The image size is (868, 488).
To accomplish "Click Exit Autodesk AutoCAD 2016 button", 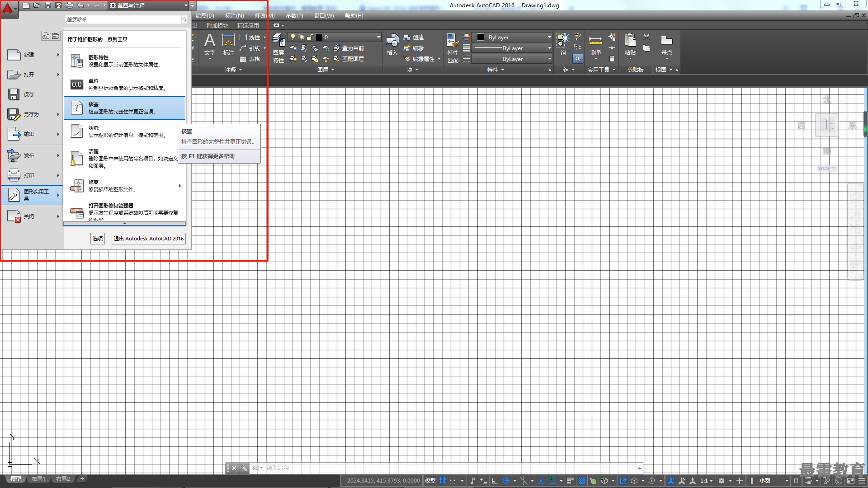I will coord(148,239).
